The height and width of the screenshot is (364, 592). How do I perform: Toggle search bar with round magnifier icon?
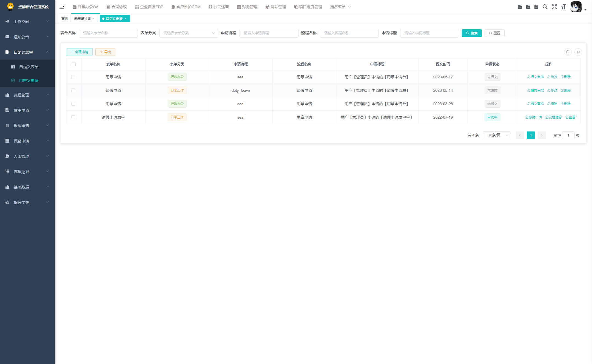[568, 52]
